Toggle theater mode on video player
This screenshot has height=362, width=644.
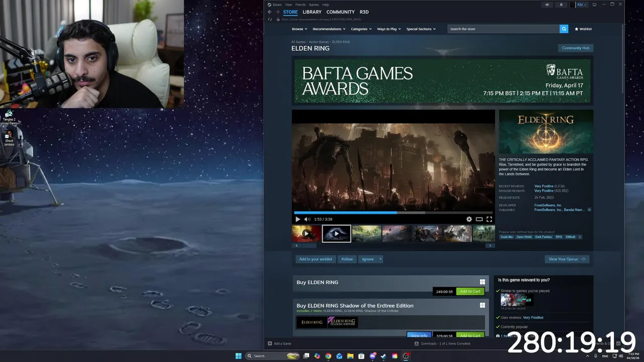click(x=479, y=219)
